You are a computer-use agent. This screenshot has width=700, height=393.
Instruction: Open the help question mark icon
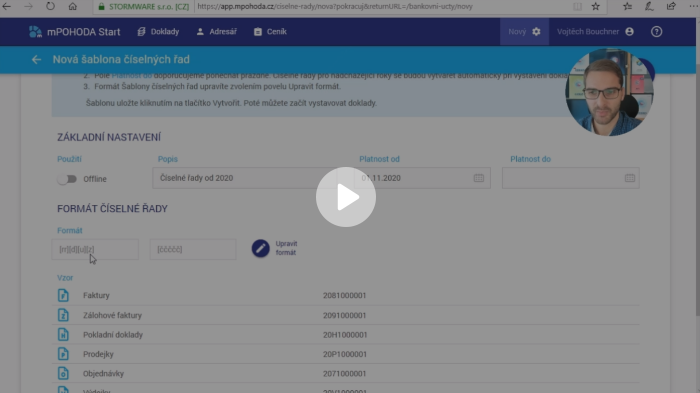656,32
